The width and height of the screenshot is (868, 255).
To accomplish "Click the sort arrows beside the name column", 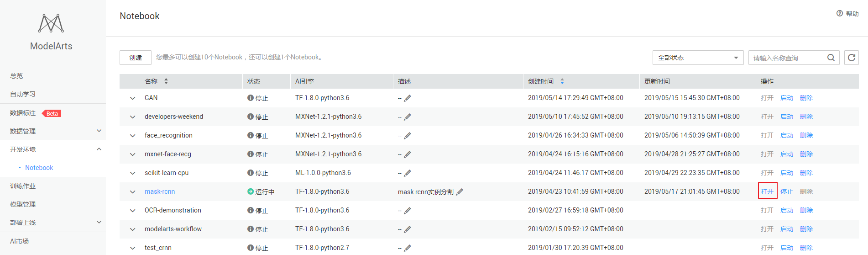I will [166, 81].
